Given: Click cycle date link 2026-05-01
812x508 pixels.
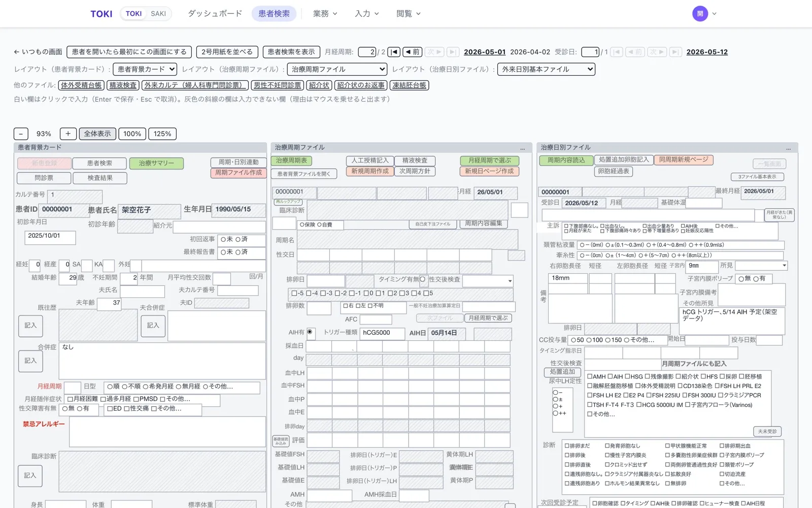Looking at the screenshot, I should coord(485,52).
